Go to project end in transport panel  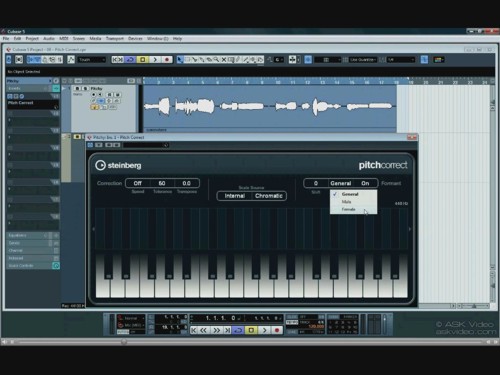(228, 330)
